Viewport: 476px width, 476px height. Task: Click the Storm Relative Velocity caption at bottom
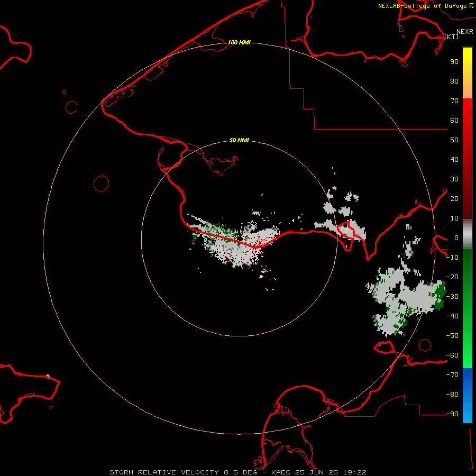(x=238, y=472)
